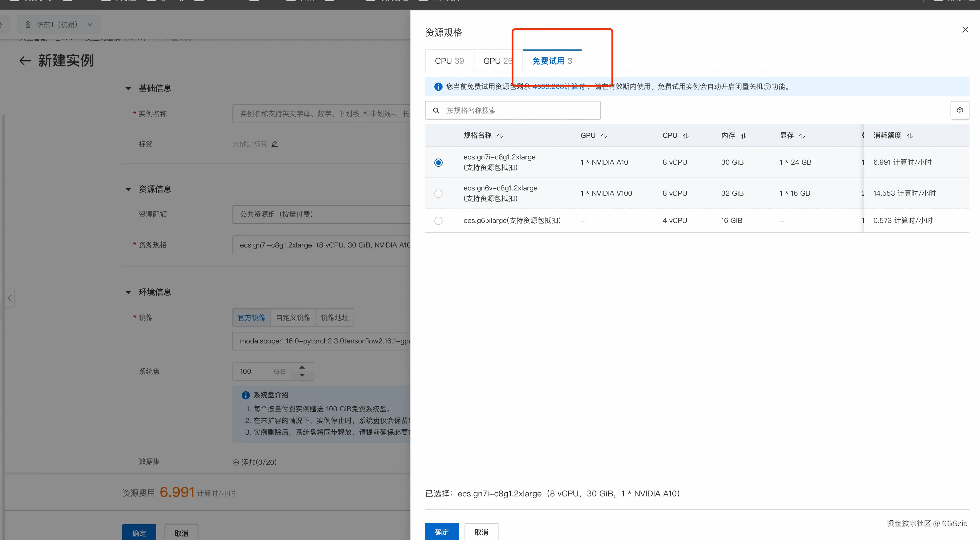
Task: Select ecs.gn6v-c8g1.2xlarge radio button
Action: click(438, 194)
